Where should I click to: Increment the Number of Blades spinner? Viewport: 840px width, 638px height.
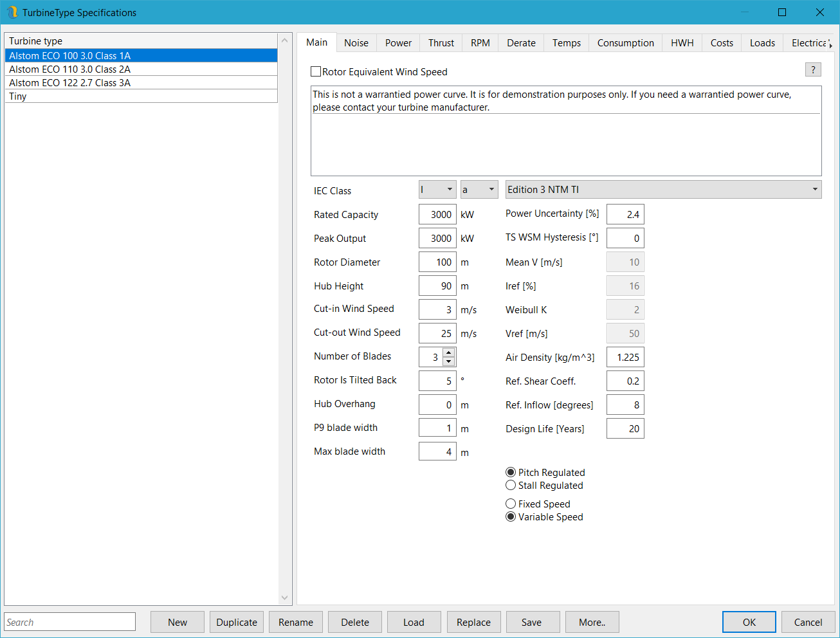449,352
